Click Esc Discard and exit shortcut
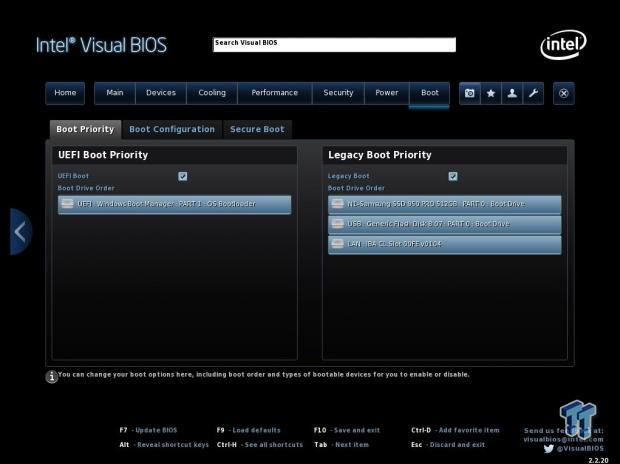This screenshot has width=620, height=464. pyautogui.click(x=448, y=445)
